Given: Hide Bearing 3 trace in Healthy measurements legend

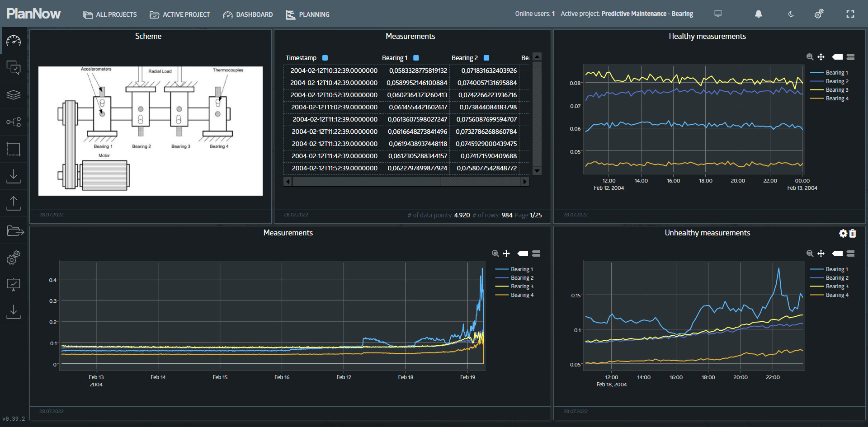Looking at the screenshot, I should tap(830, 90).
